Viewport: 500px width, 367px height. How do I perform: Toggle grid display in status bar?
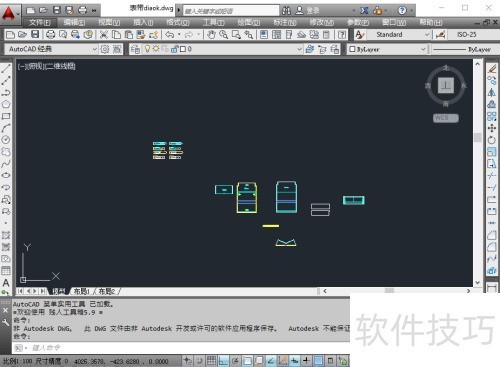tap(211, 361)
